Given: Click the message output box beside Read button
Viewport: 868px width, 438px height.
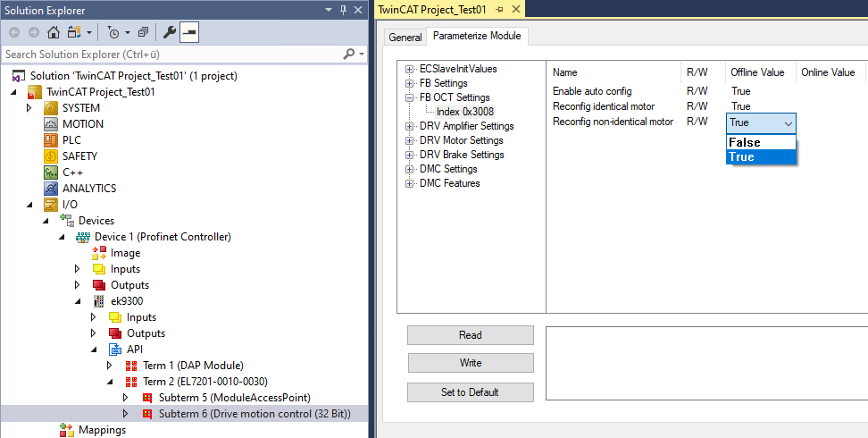Looking at the screenshot, I should pyautogui.click(x=707, y=363).
